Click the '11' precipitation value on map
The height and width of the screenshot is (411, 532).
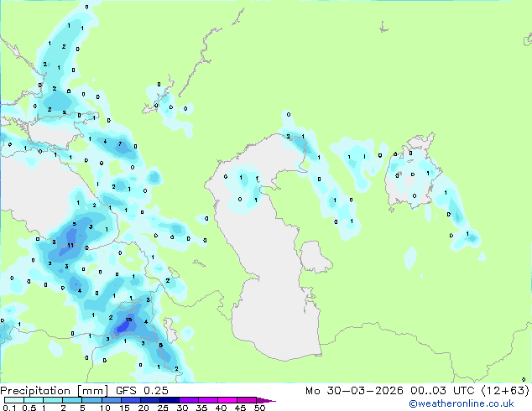tap(70, 245)
